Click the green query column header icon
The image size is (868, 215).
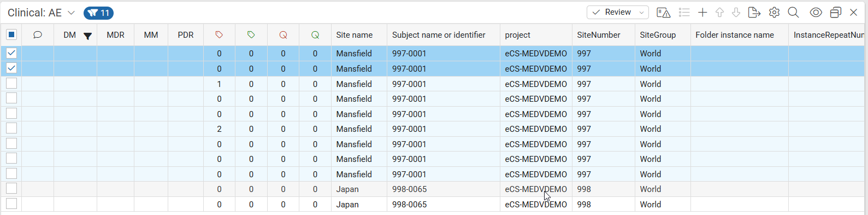[315, 35]
